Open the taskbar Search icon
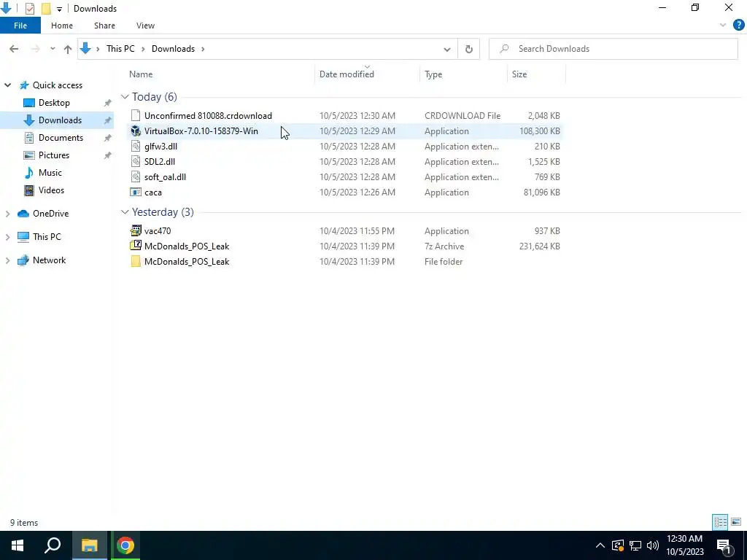This screenshot has height=560, width=747. tap(53, 545)
